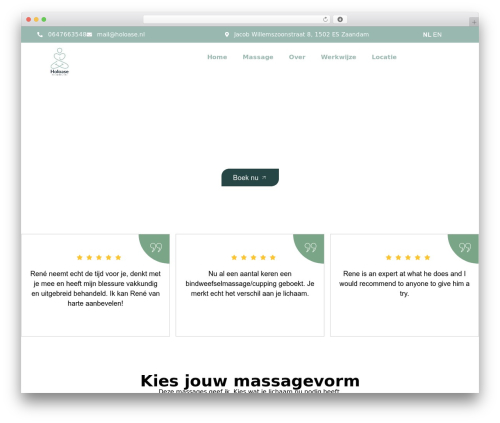This screenshot has height=423, width=500.
Task: Call phone number 0647663548
Action: click(x=67, y=34)
